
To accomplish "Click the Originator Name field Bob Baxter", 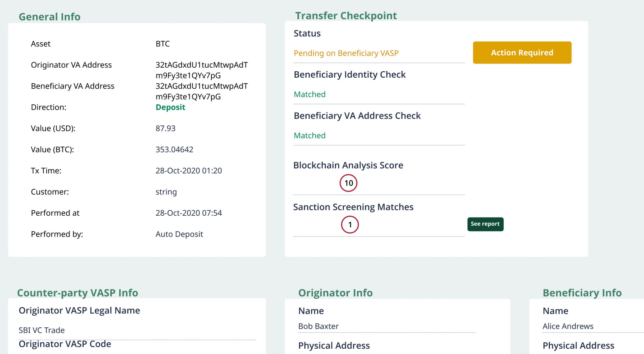I will [318, 326].
